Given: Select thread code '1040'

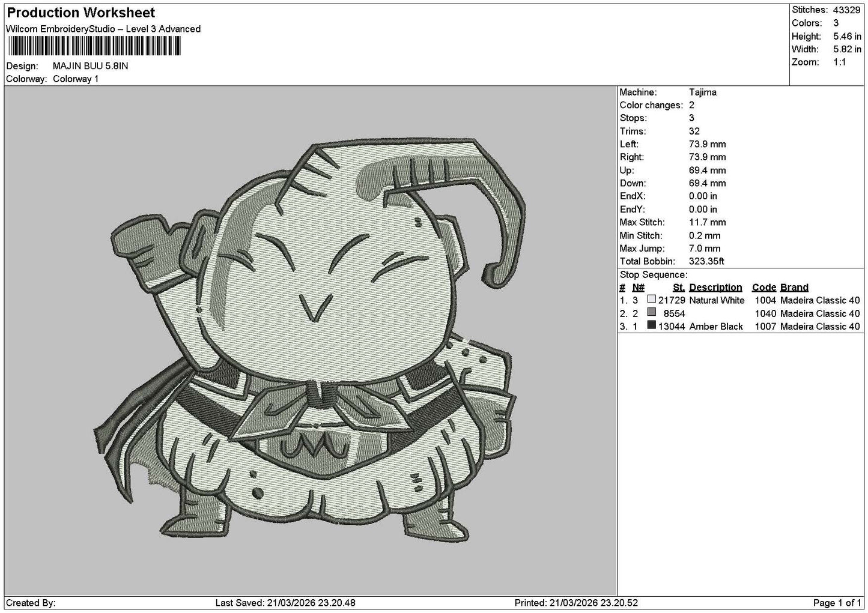Looking at the screenshot, I should tap(765, 314).
